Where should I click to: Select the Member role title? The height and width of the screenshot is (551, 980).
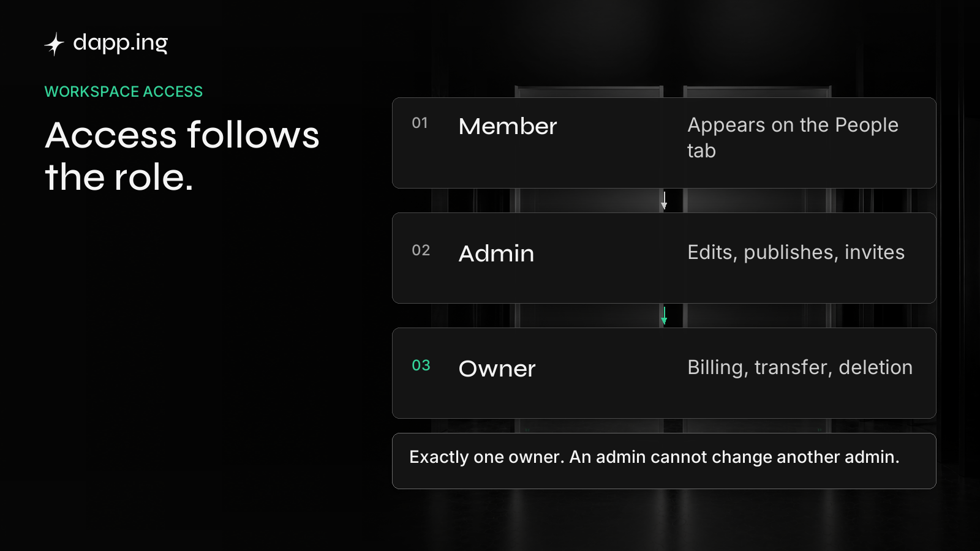tap(508, 127)
